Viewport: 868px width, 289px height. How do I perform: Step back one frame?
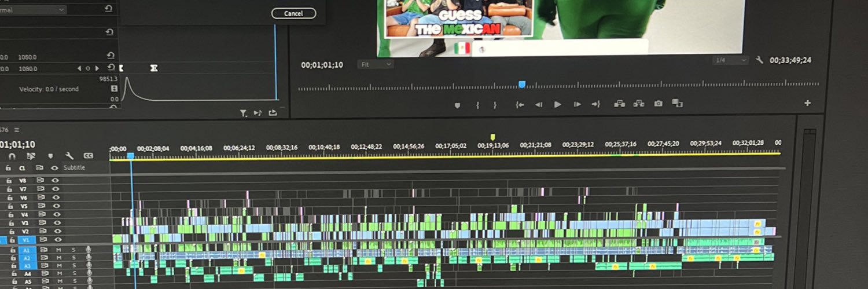click(x=539, y=105)
